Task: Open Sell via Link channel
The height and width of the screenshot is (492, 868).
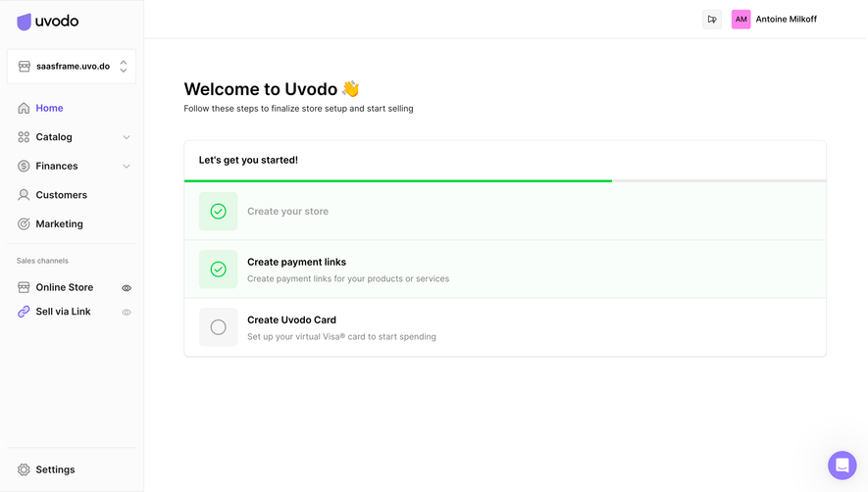Action: coord(63,312)
